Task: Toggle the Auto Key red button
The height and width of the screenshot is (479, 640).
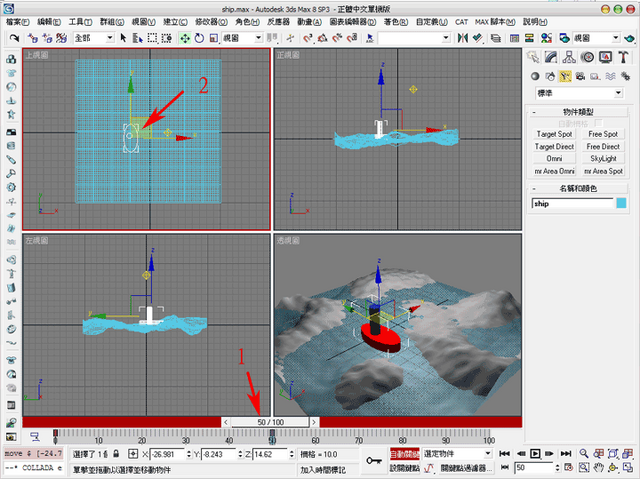Action: (404, 454)
